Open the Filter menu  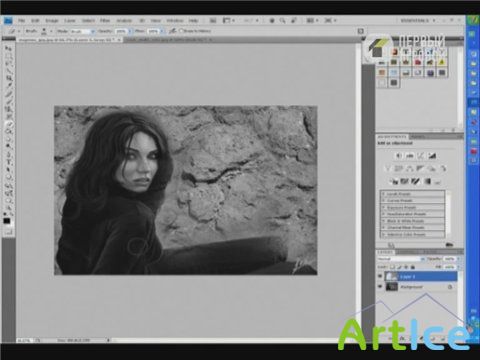pos(105,21)
